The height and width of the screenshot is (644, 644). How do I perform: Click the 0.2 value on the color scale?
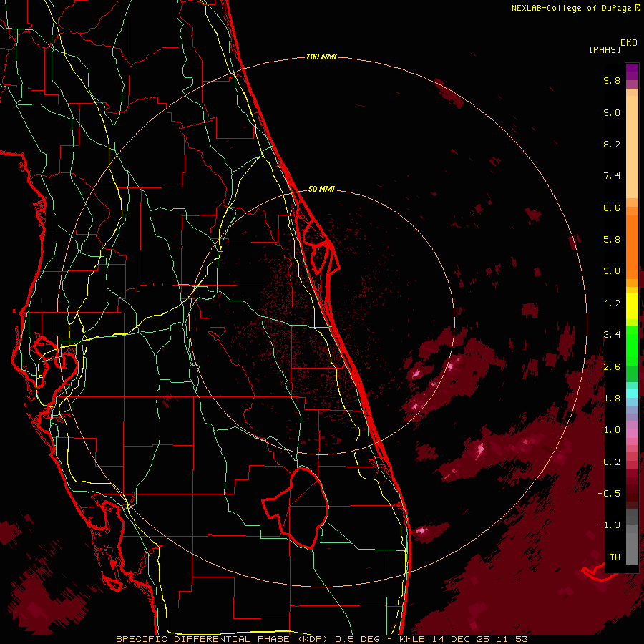point(612,462)
